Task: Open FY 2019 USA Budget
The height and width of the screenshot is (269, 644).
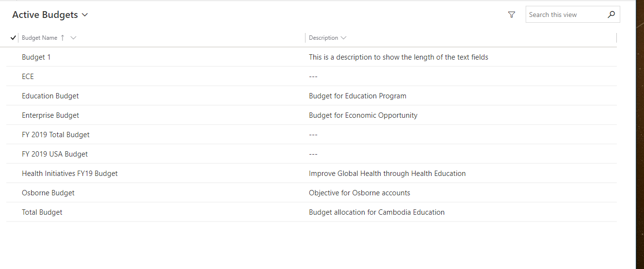Action: coord(55,154)
